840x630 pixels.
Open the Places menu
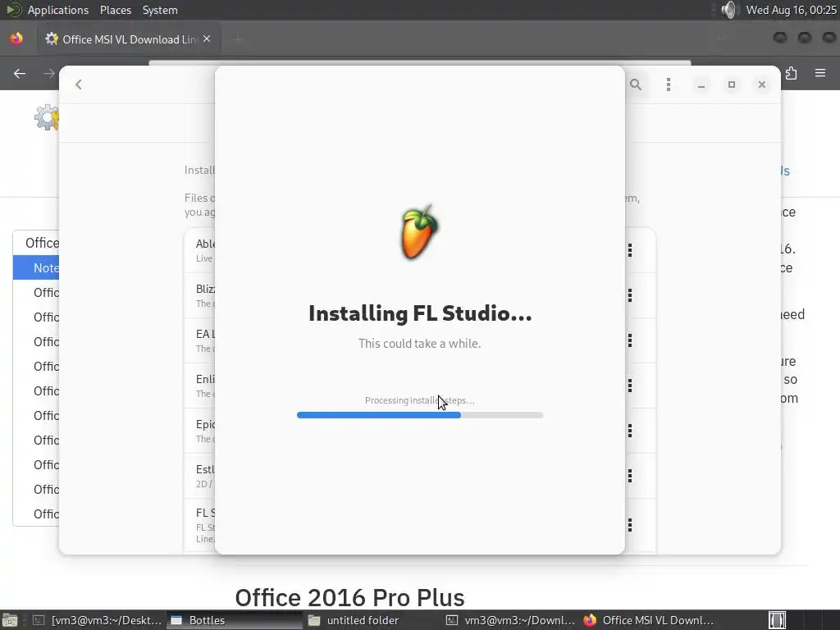click(x=115, y=10)
